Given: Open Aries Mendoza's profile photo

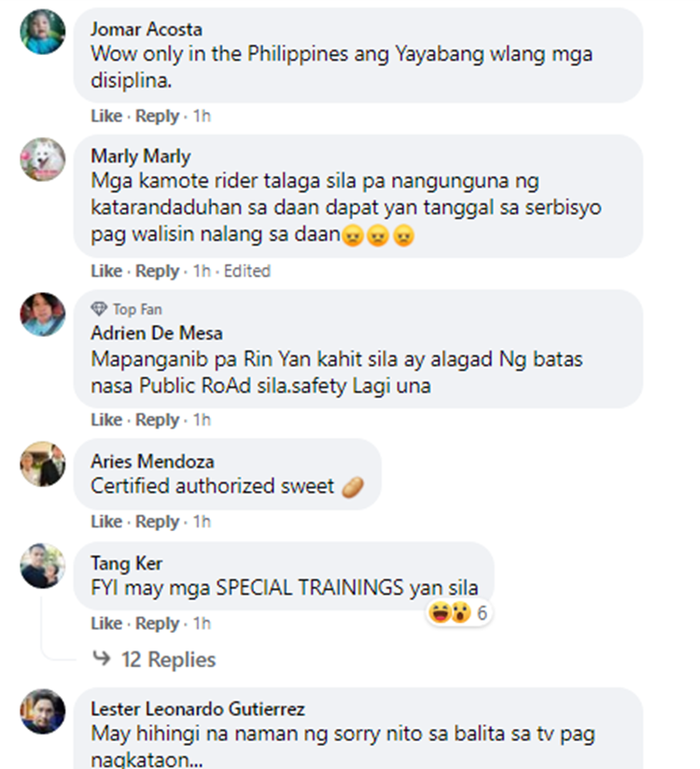Looking at the screenshot, I should (x=43, y=464).
